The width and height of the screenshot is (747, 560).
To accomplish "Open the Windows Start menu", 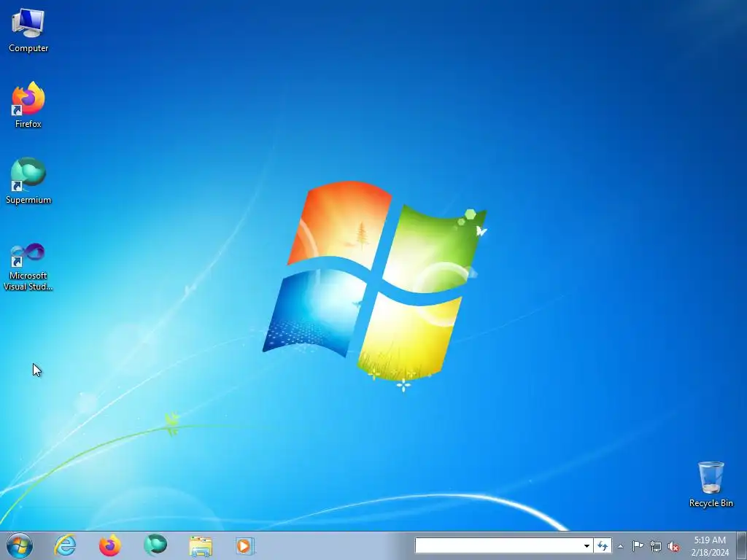I will 20,545.
